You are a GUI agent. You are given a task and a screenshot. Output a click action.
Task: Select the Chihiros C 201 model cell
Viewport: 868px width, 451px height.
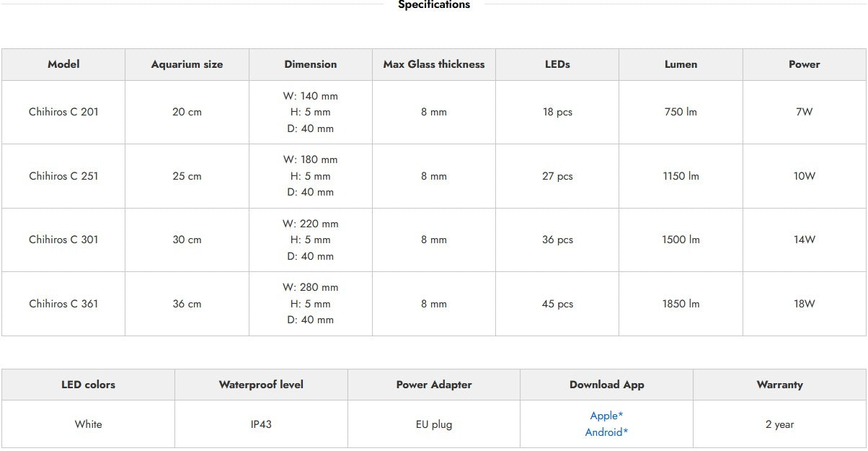pyautogui.click(x=63, y=112)
